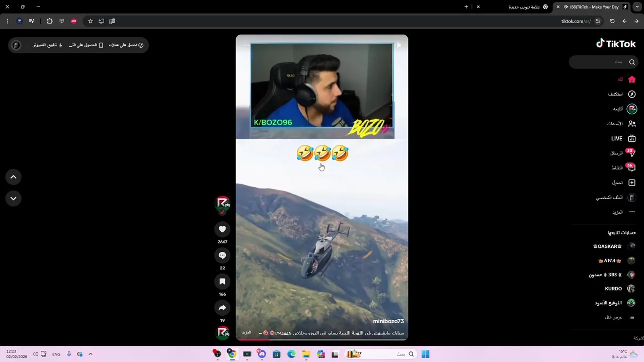Bookmark the video with the save icon
Screen dimensions: 644x362
222,282
